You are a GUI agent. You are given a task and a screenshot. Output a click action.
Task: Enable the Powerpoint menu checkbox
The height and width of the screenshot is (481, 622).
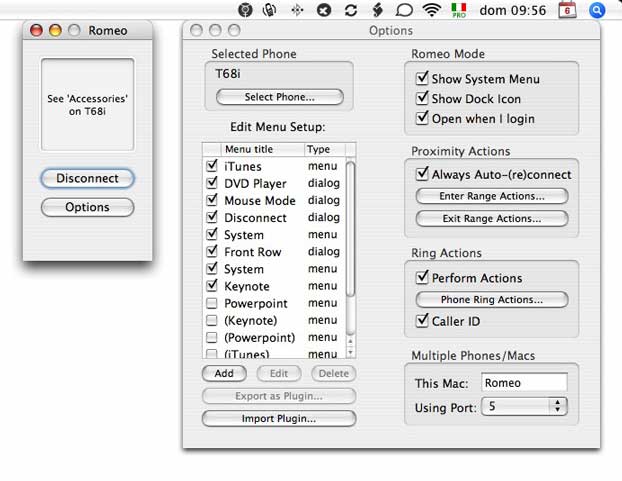(x=212, y=303)
